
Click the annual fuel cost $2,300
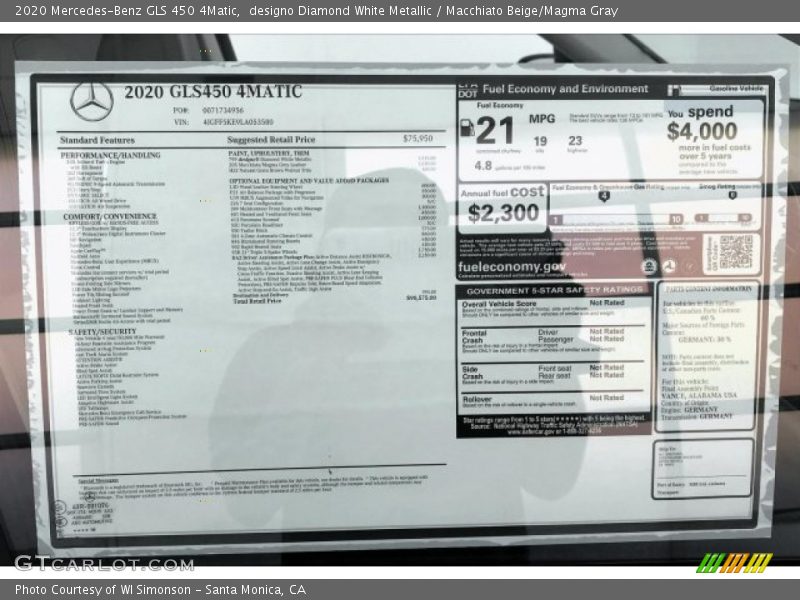click(x=503, y=213)
